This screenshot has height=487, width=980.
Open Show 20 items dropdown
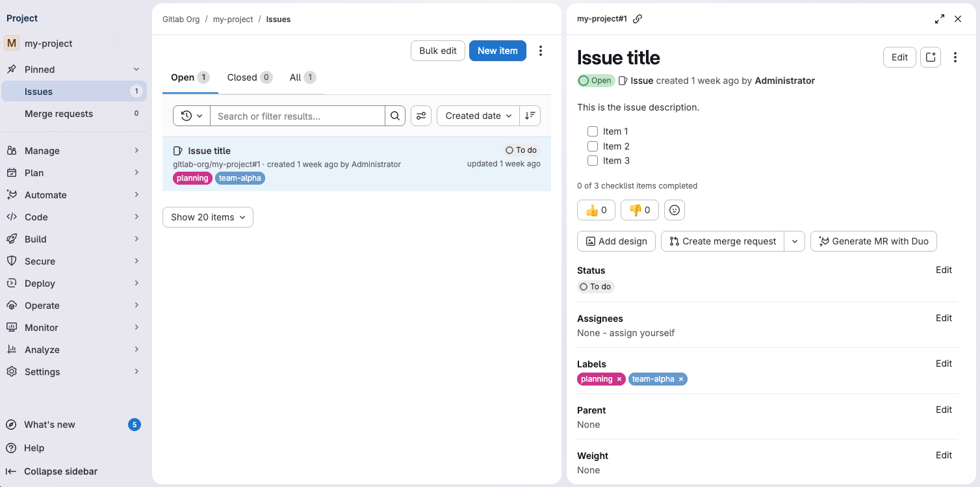(208, 217)
